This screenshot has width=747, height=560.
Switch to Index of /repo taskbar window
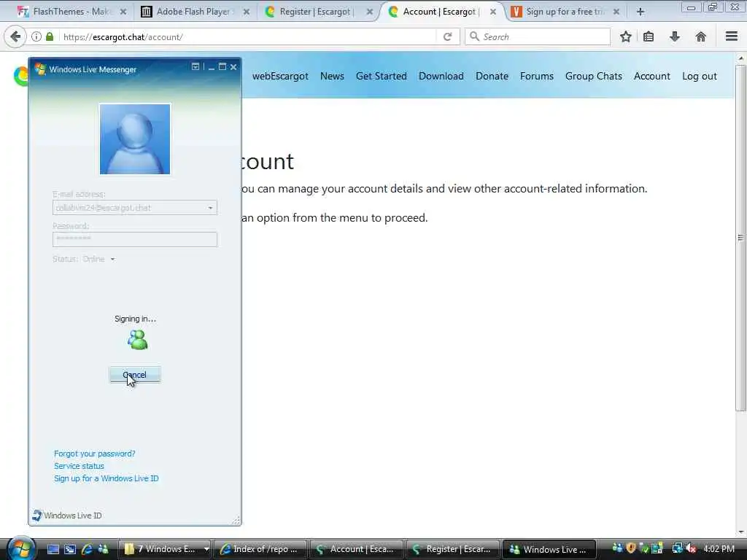click(260, 549)
